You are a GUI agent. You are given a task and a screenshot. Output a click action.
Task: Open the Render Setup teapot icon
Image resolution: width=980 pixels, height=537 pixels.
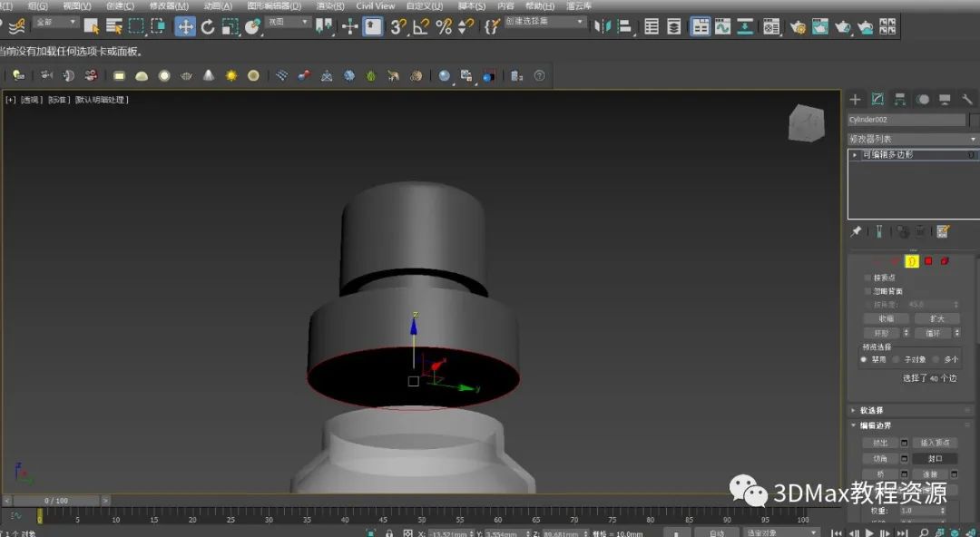tap(798, 26)
